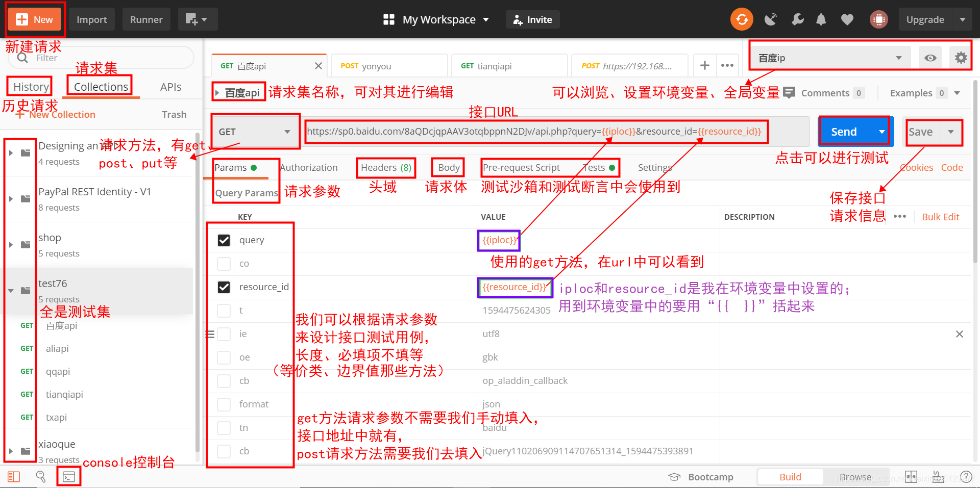980x488 pixels.
Task: Open the satellite capture requests icon
Action: pyautogui.click(x=771, y=19)
